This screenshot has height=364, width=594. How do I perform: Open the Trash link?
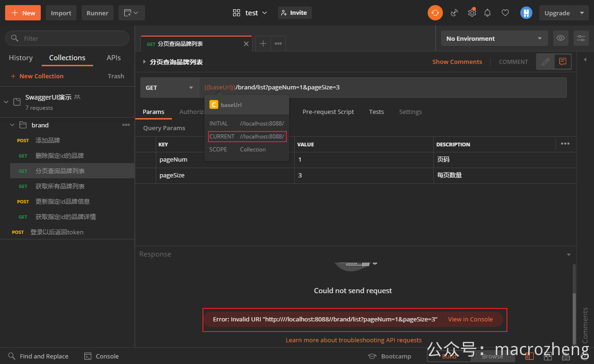pos(116,76)
